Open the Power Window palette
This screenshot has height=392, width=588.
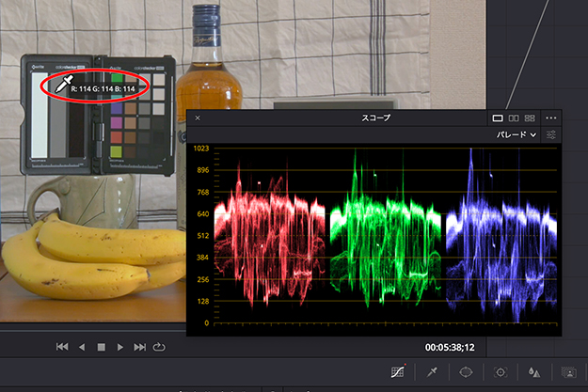pyautogui.click(x=466, y=373)
